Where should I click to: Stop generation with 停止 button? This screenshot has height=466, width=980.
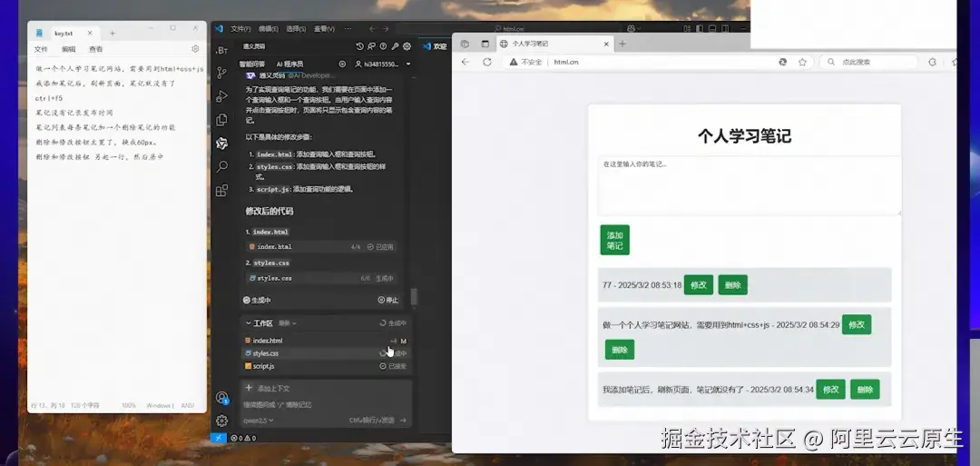coord(388,301)
